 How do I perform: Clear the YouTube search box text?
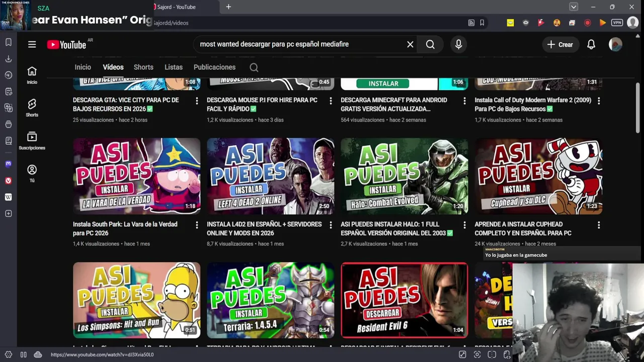[410, 44]
